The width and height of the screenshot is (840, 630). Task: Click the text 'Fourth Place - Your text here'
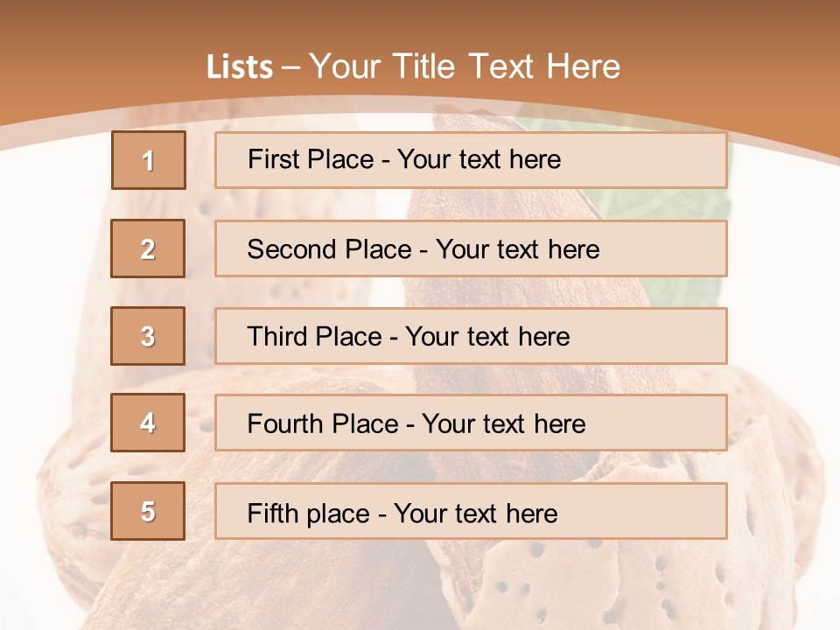click(x=416, y=423)
